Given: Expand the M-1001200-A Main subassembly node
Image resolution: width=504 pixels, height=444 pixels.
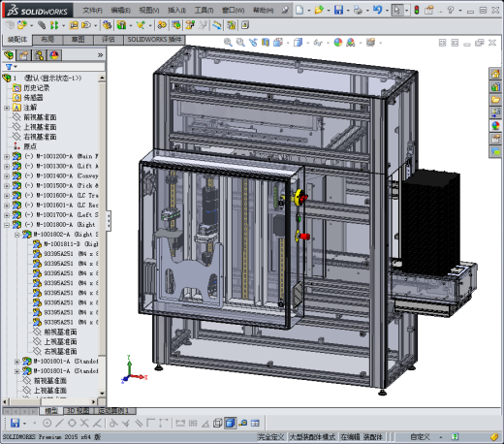Looking at the screenshot, I should coord(7,157).
